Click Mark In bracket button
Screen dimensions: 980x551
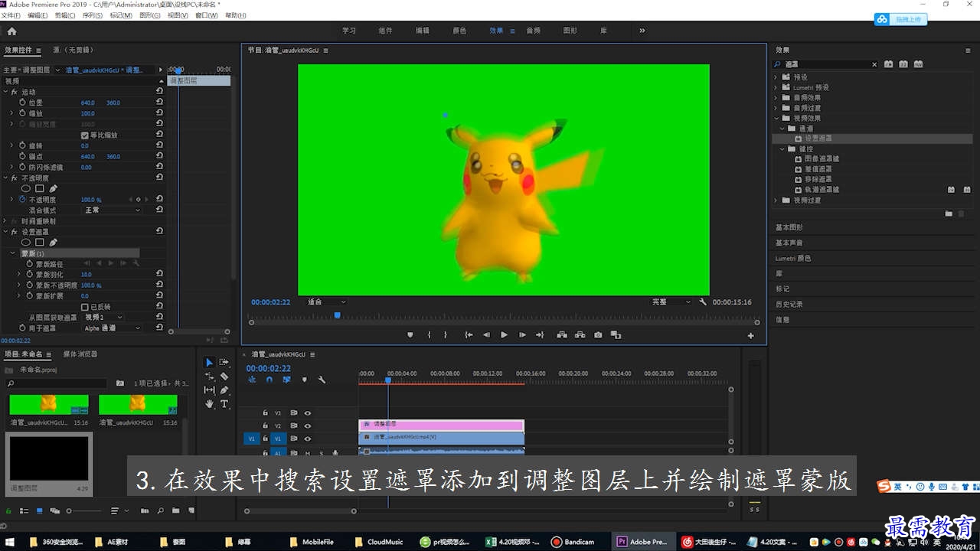429,334
